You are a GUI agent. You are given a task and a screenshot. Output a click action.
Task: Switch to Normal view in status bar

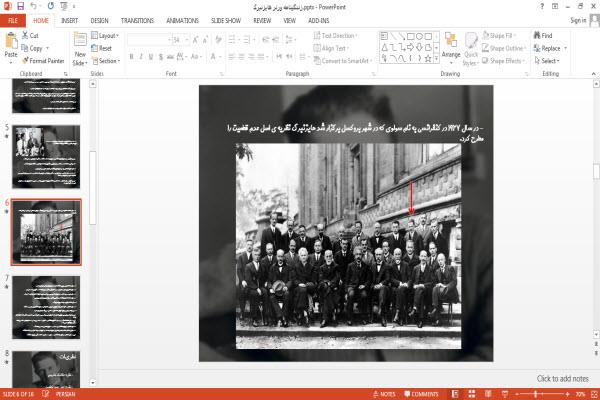455,394
